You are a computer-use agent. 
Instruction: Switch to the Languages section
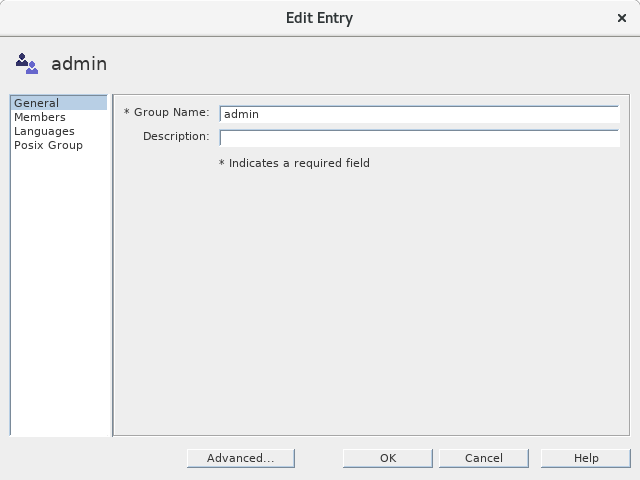pos(44,131)
